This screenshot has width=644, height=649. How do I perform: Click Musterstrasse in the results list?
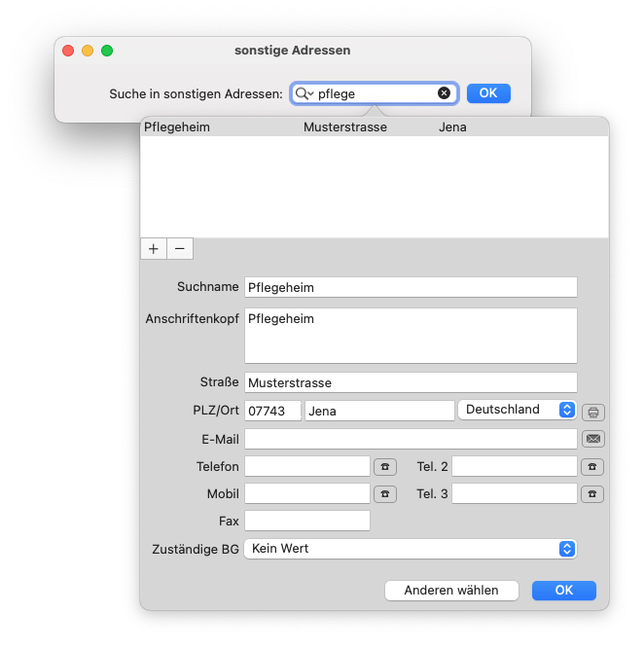(x=345, y=127)
